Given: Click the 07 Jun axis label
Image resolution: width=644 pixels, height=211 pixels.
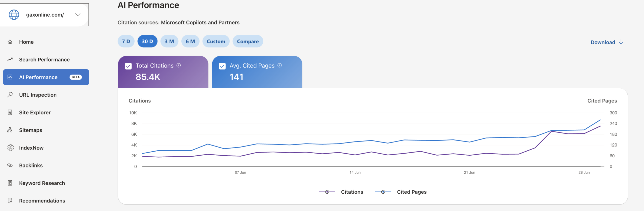Looking at the screenshot, I should click(x=240, y=172).
